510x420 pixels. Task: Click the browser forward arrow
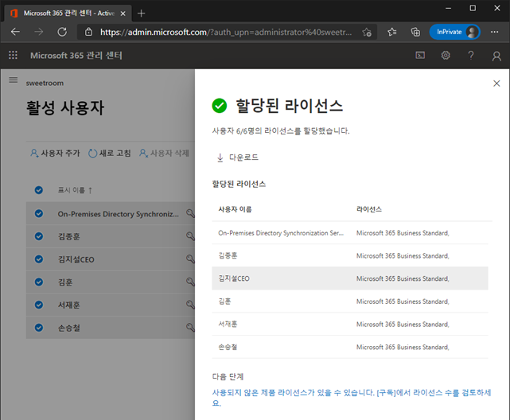pyautogui.click(x=39, y=32)
